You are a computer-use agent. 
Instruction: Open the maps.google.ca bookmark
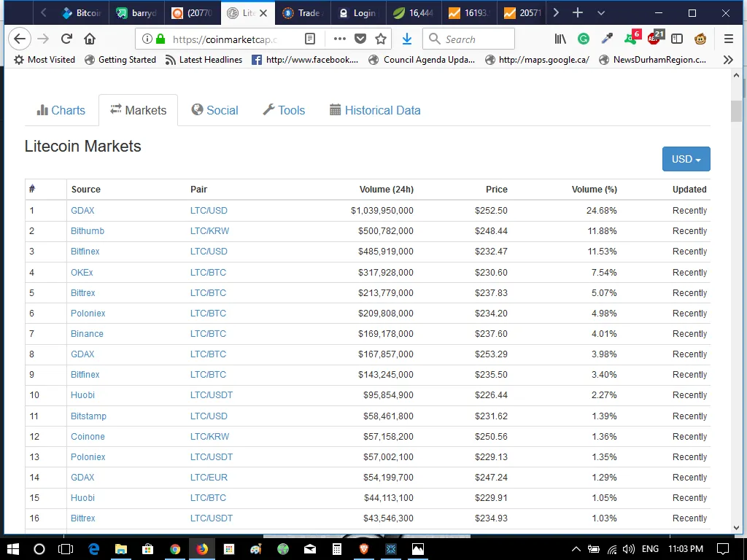point(537,60)
